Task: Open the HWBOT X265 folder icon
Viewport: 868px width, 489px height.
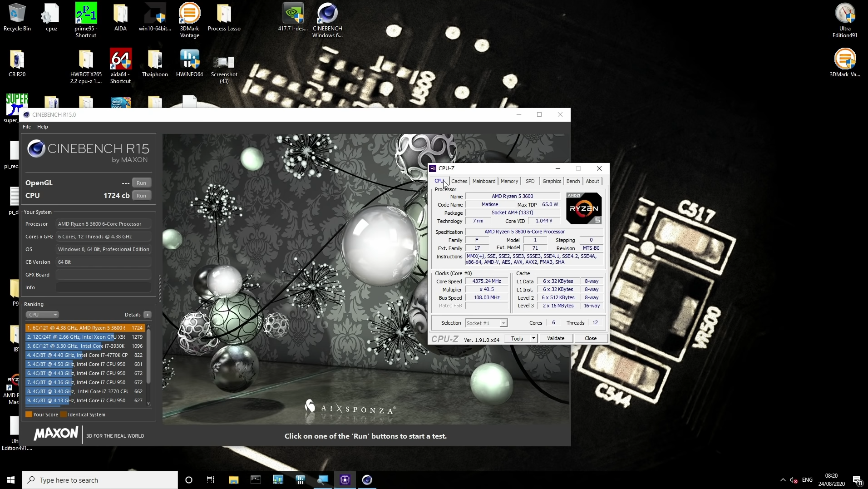Action: coord(86,66)
